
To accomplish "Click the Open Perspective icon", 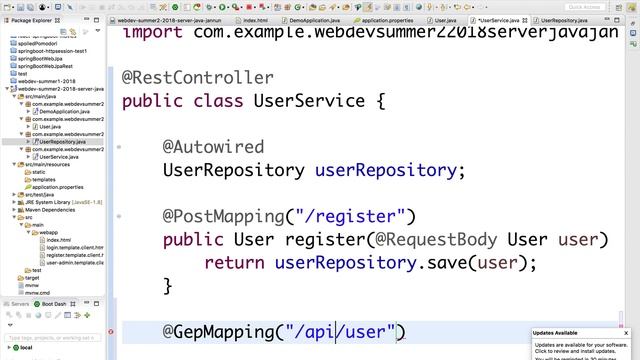I will 619,7.
